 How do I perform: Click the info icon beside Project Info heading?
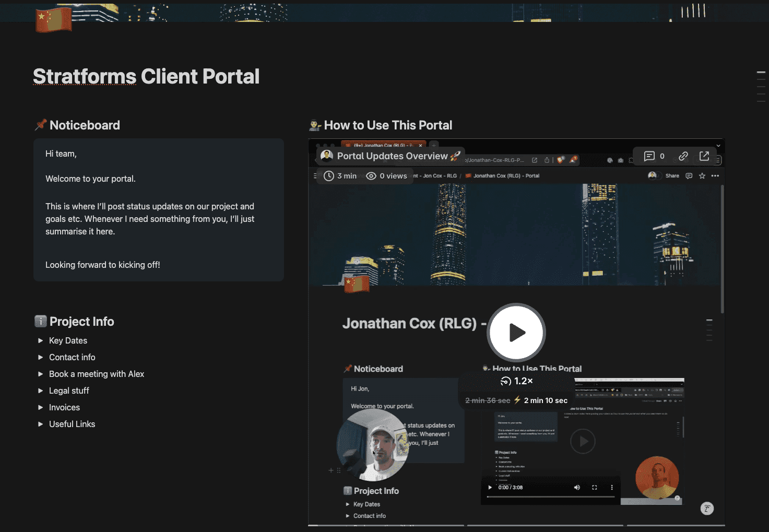pos(41,322)
